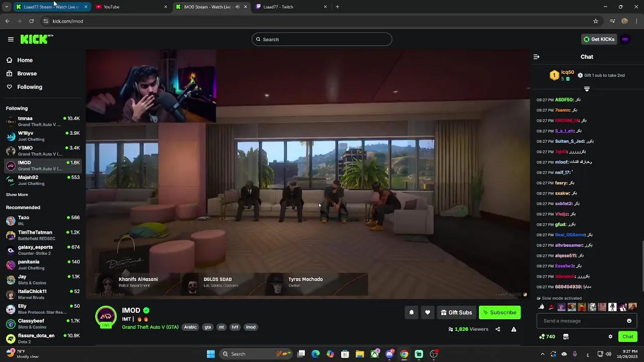Open W1llyv followed channel
Screen dimensions: 644x362
click(x=43, y=136)
